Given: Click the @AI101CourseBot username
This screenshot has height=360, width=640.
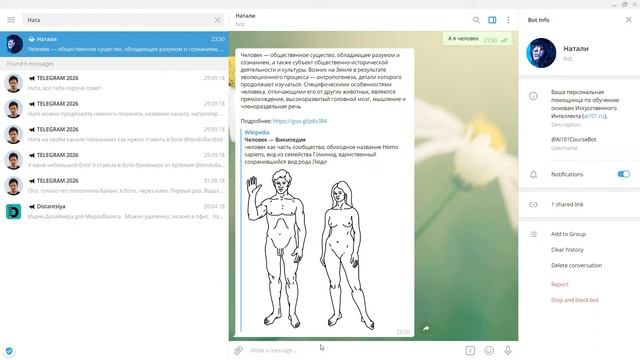Looking at the screenshot, I should (x=573, y=139).
